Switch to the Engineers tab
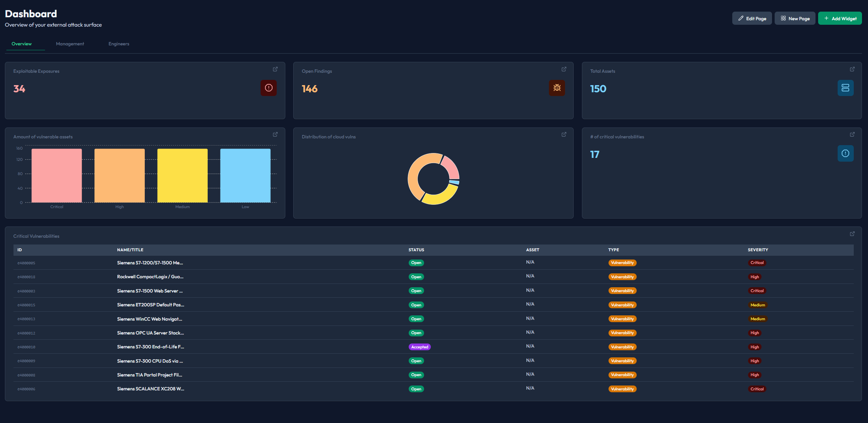This screenshot has height=423, width=868. point(118,43)
